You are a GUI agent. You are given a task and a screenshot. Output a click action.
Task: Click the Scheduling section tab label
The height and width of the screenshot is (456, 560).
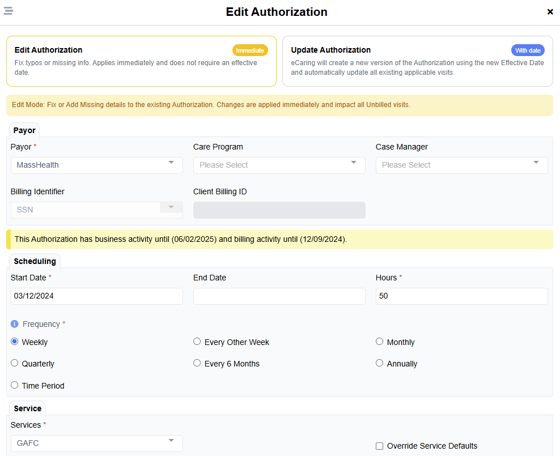pyautogui.click(x=35, y=261)
